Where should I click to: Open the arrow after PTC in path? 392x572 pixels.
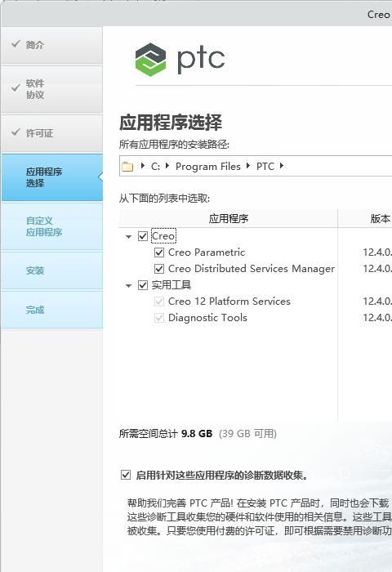[282, 166]
